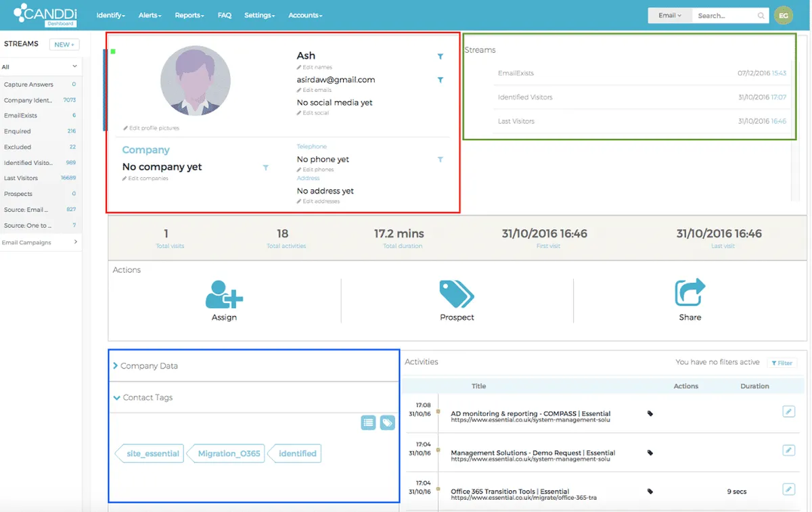Click the Filter button in Activities
The height and width of the screenshot is (512, 812).
(782, 363)
